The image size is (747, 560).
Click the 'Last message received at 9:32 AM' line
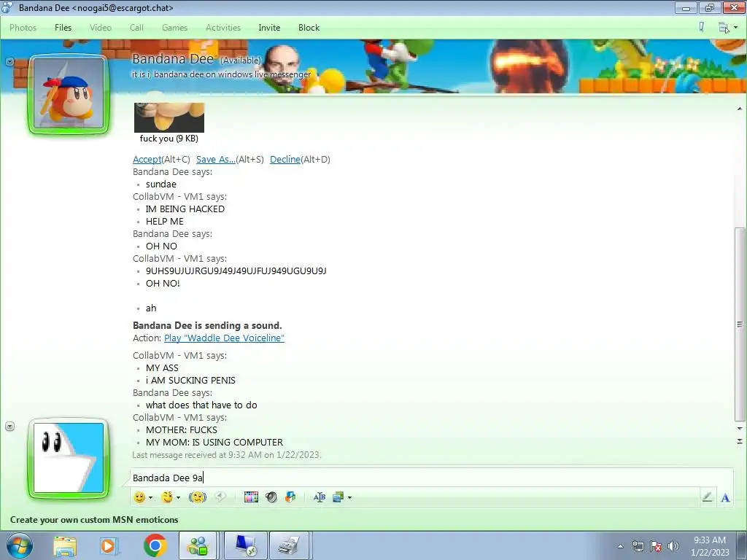(x=227, y=455)
